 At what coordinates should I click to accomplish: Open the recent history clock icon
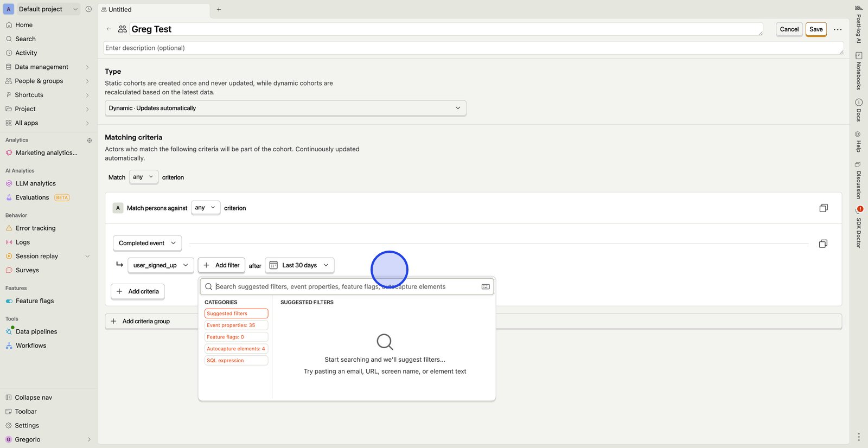click(88, 9)
